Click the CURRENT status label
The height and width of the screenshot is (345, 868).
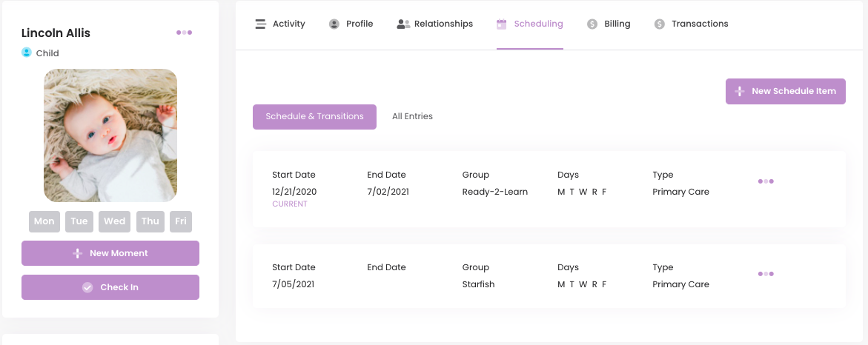(x=290, y=204)
